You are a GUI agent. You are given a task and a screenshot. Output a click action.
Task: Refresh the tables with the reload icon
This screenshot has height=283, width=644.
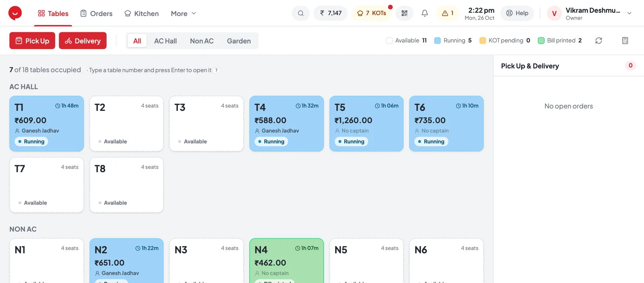tap(599, 41)
